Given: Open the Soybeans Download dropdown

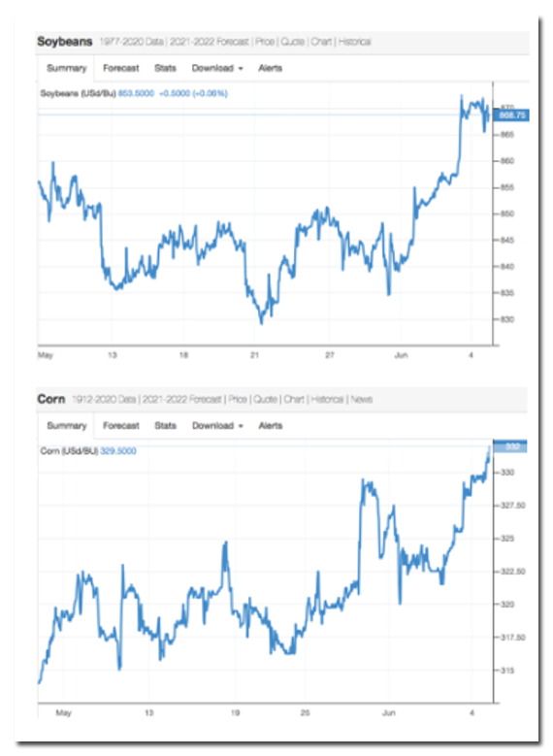Looking at the screenshot, I should point(217,68).
